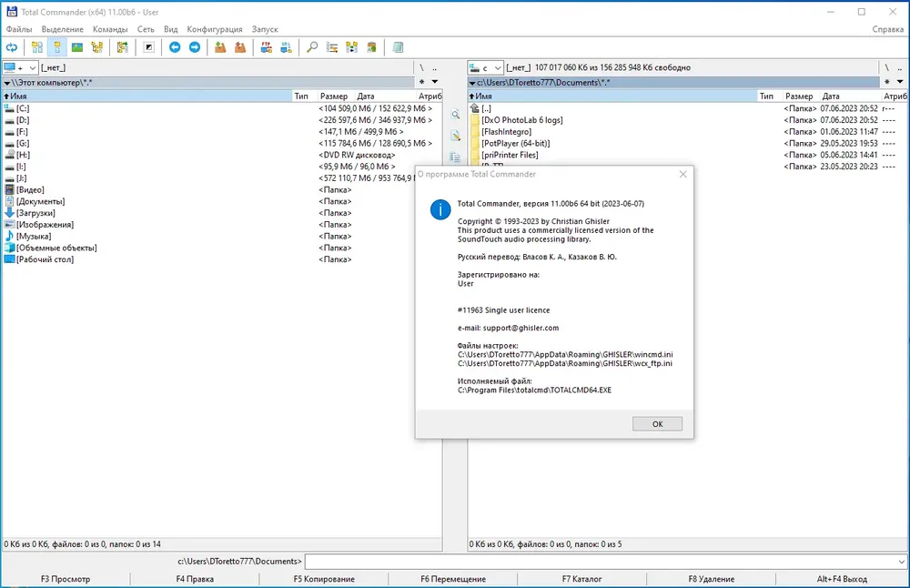Open the Команды menu
910x588 pixels.
pos(110,29)
